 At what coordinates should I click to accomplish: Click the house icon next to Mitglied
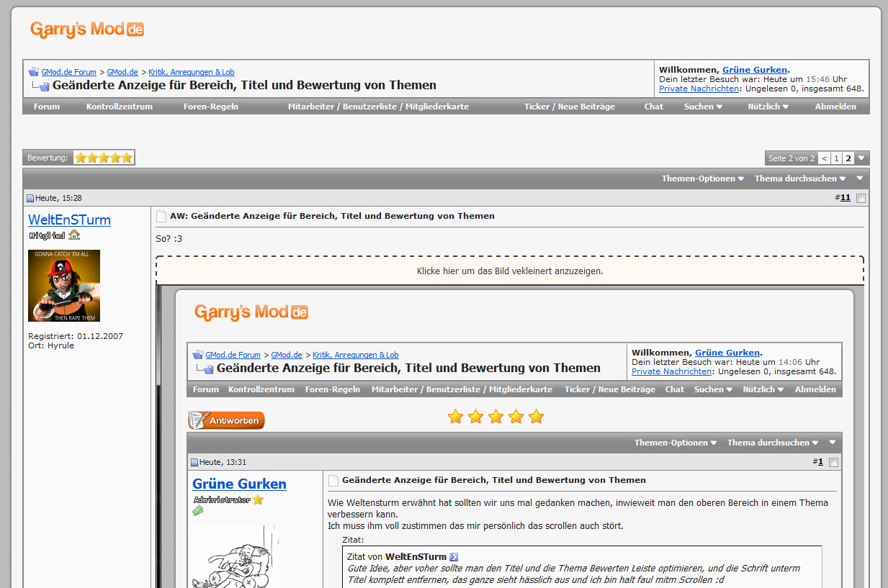(74, 235)
